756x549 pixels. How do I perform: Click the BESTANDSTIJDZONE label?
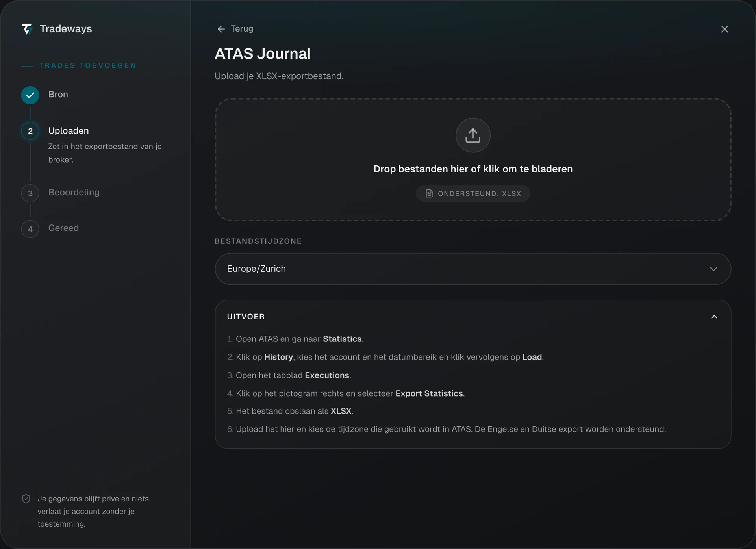point(258,241)
